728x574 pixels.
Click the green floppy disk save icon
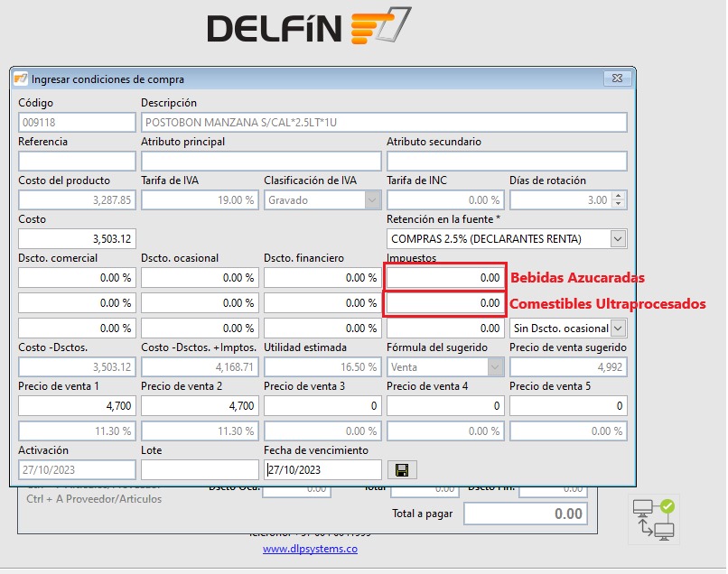click(402, 469)
